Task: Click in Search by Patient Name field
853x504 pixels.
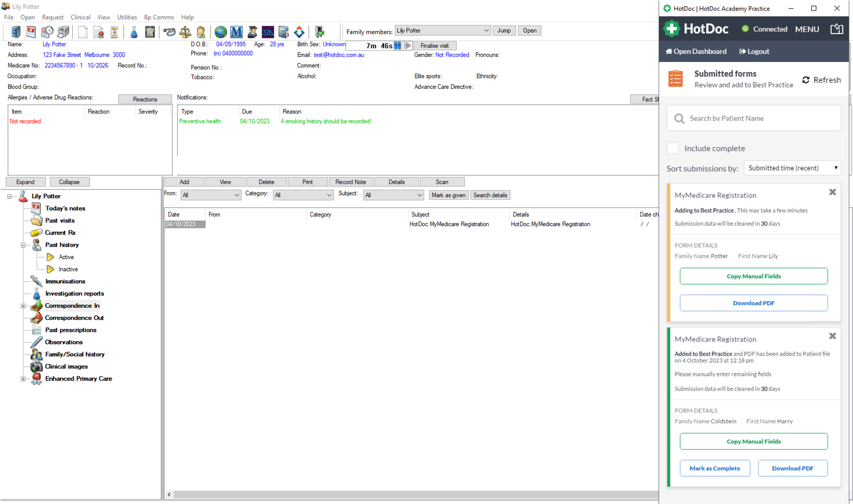Action: pyautogui.click(x=754, y=118)
